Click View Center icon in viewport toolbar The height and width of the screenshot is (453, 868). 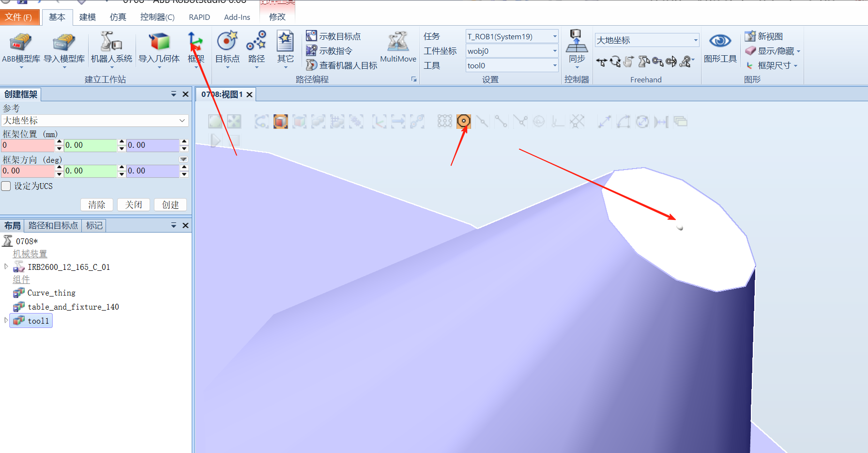tap(234, 121)
